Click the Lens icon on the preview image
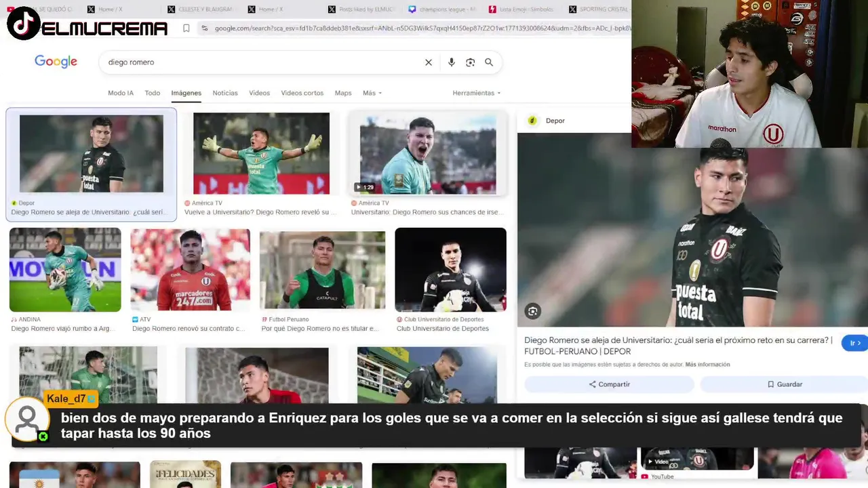 click(x=533, y=311)
